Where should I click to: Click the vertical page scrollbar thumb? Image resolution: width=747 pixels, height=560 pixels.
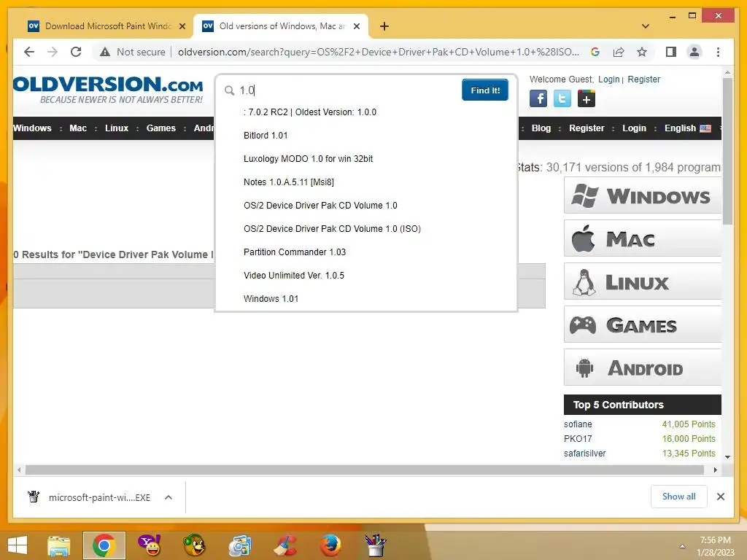point(727,152)
